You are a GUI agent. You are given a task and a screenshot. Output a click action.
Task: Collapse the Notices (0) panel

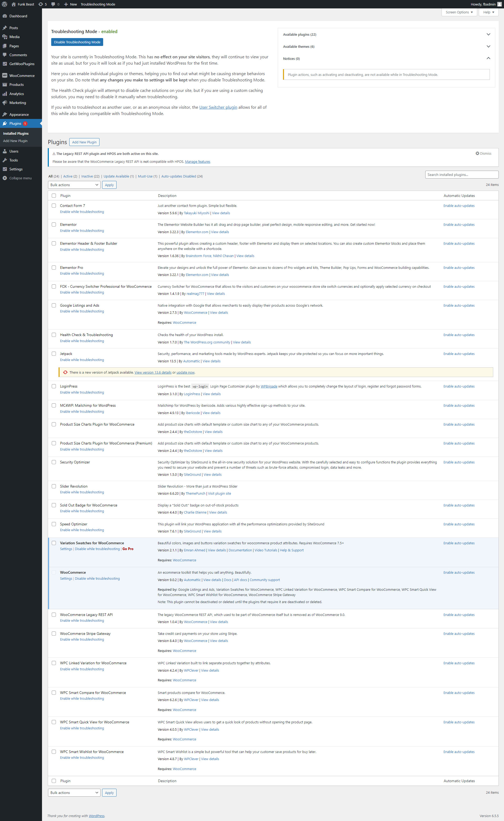click(386, 58)
